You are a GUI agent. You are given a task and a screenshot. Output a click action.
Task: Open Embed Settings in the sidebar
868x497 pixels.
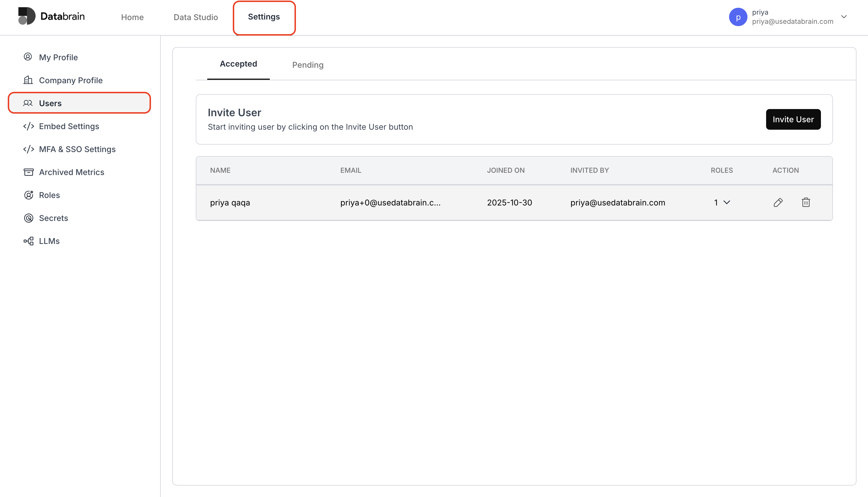click(69, 126)
